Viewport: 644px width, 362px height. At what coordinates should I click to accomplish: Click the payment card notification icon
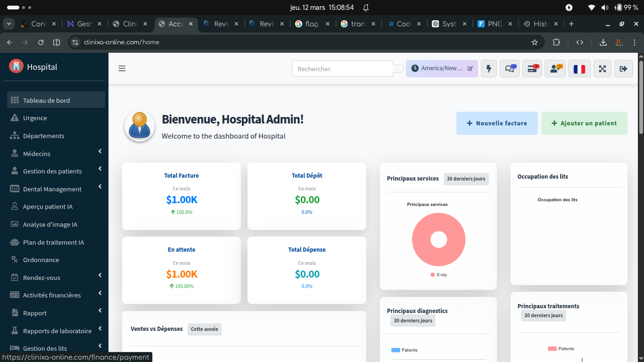[x=532, y=69]
